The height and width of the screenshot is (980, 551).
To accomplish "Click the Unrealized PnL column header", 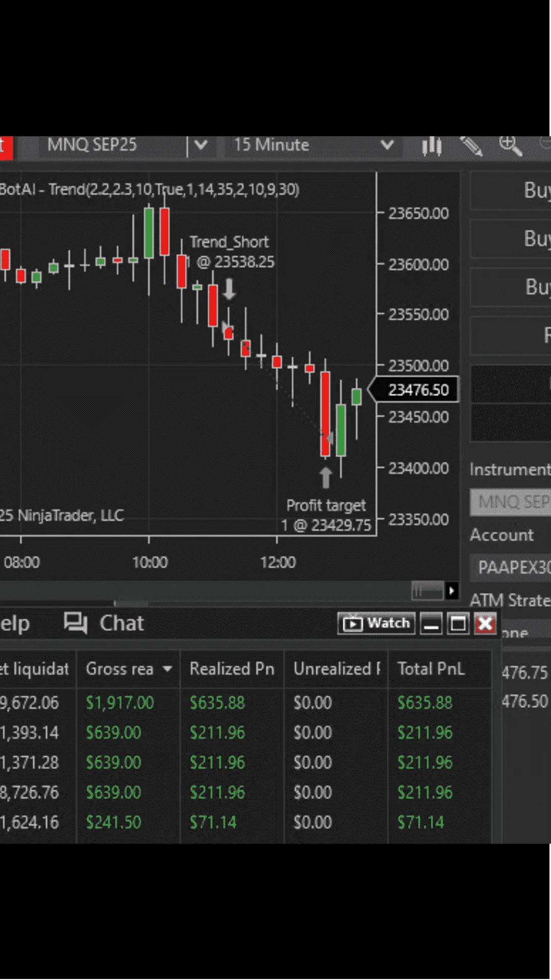I will [x=336, y=669].
